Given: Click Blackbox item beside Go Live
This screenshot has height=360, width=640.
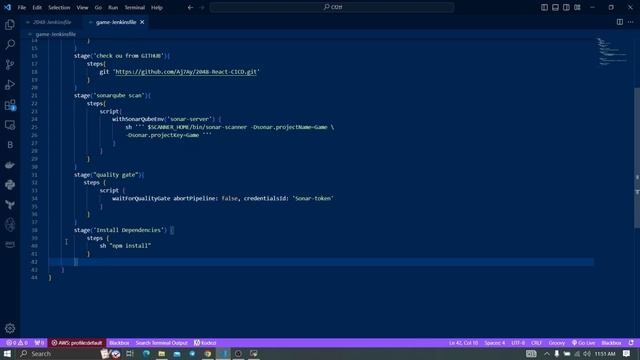Looking at the screenshot, I should 611,343.
